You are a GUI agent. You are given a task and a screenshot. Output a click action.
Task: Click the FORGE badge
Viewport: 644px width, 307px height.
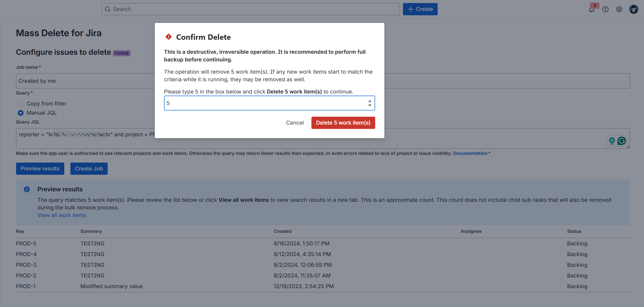click(x=122, y=53)
